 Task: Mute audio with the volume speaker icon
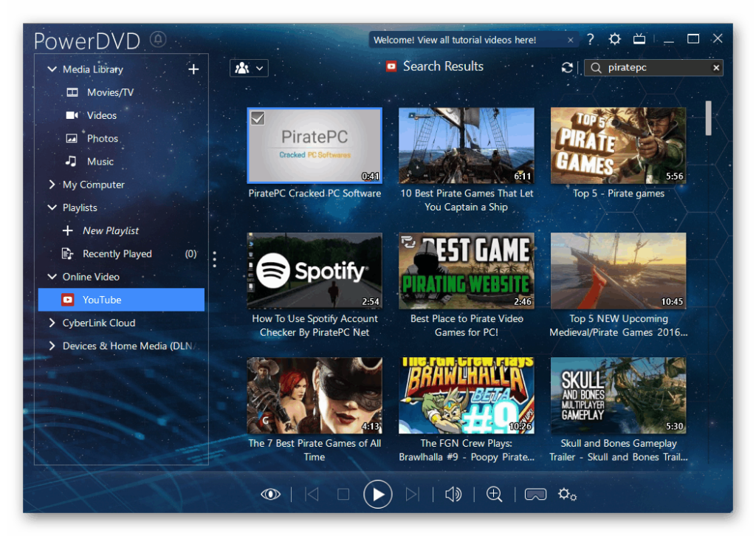coord(453,494)
